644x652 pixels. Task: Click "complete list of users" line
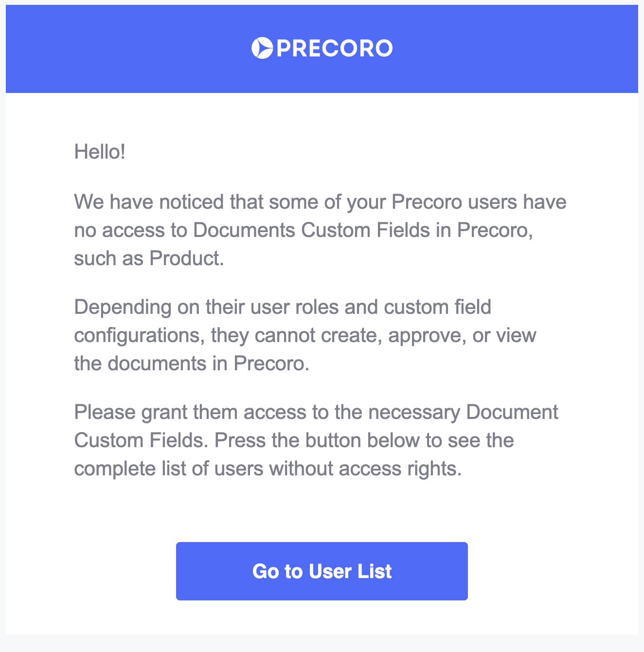tap(268, 469)
